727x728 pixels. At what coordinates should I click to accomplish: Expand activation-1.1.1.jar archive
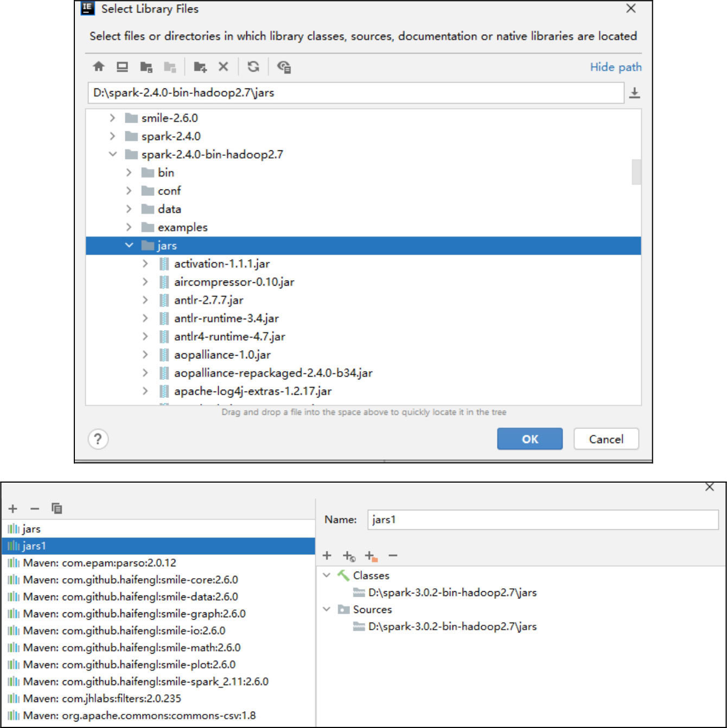145,263
